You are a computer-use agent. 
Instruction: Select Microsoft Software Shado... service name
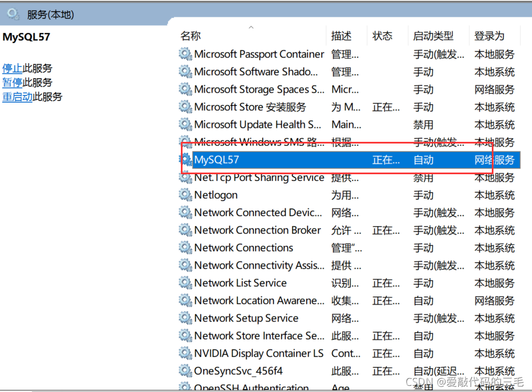[256, 71]
